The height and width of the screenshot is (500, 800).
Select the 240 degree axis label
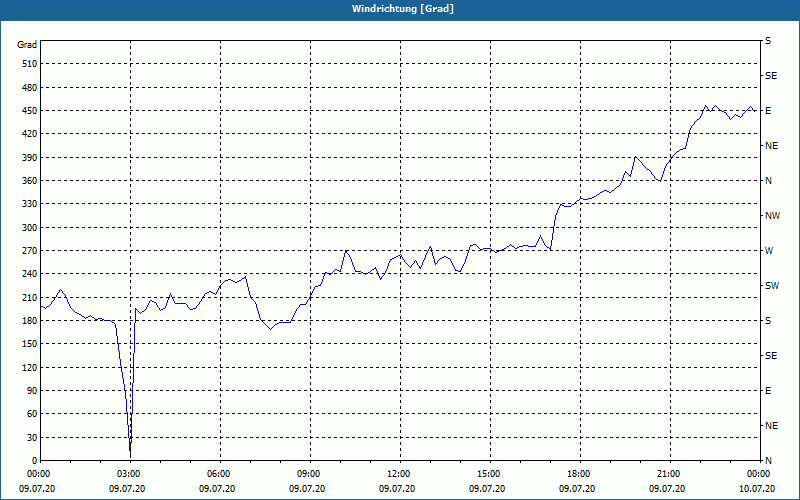(x=30, y=274)
